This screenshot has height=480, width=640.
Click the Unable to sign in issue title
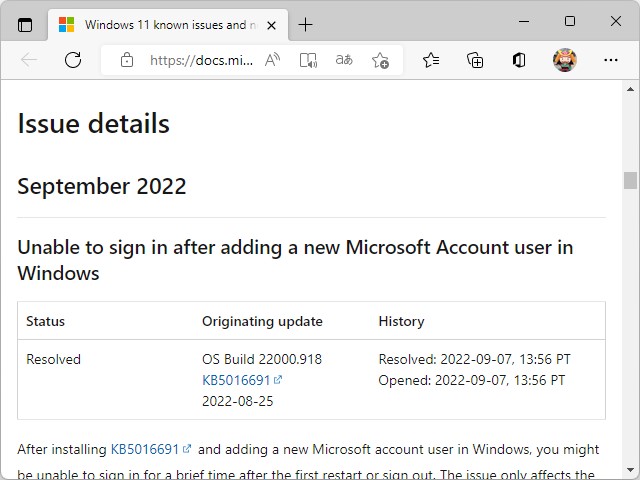[x=295, y=260]
